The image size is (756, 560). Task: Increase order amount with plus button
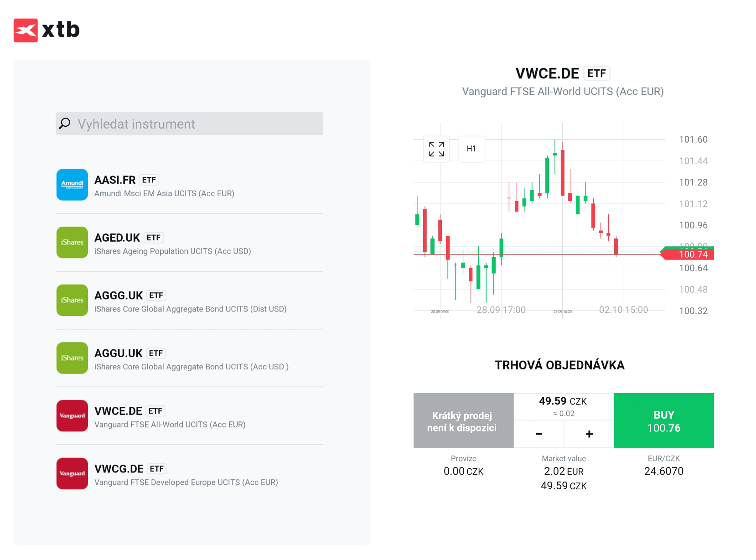tap(589, 434)
